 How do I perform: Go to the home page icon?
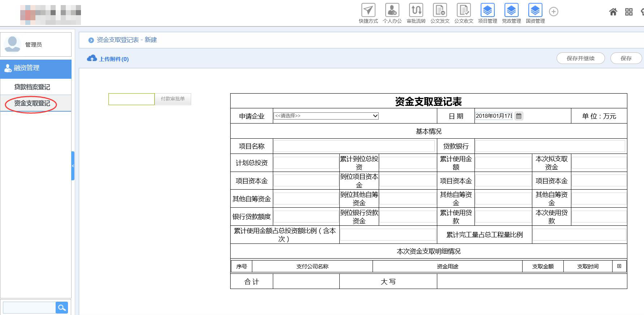pos(613,12)
